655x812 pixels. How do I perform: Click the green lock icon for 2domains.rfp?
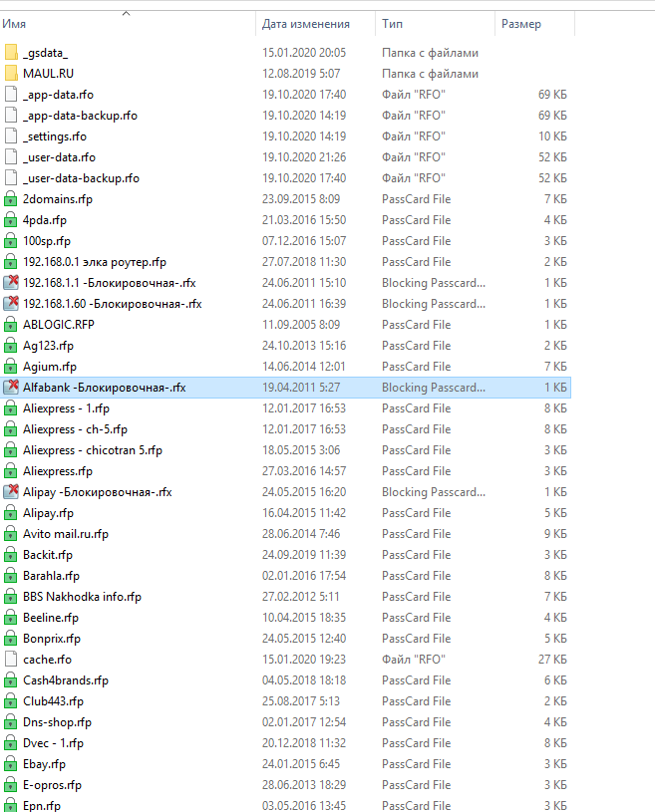(x=11, y=199)
